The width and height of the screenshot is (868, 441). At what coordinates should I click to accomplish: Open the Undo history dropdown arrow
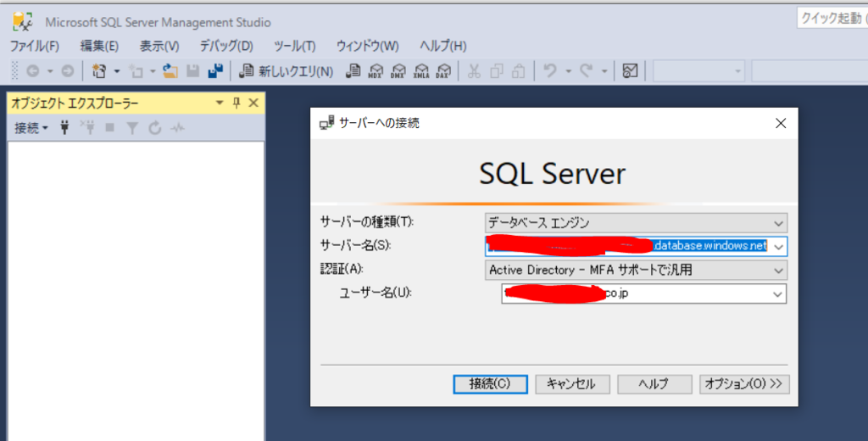pyautogui.click(x=568, y=71)
